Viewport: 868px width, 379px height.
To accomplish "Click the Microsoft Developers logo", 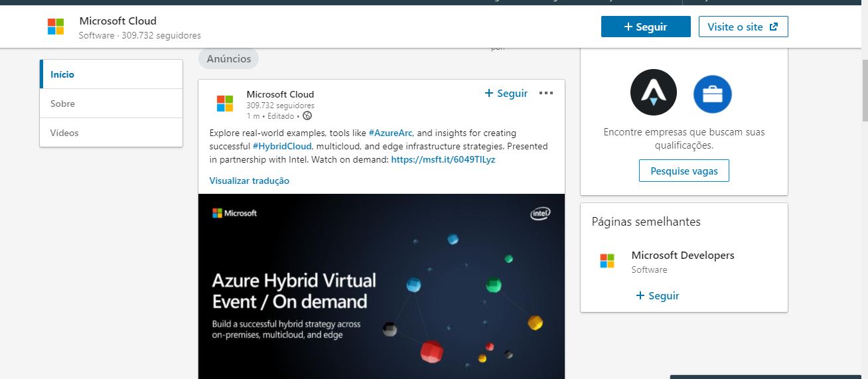I will (x=607, y=261).
